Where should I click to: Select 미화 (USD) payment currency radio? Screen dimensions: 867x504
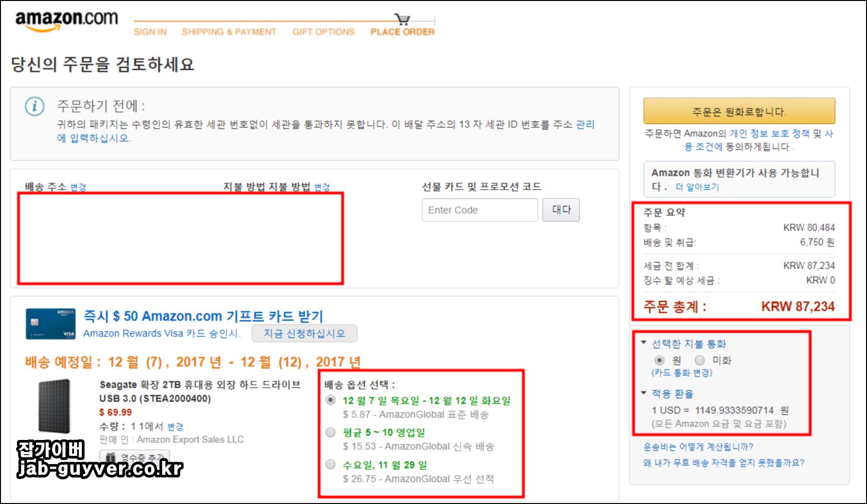700,360
